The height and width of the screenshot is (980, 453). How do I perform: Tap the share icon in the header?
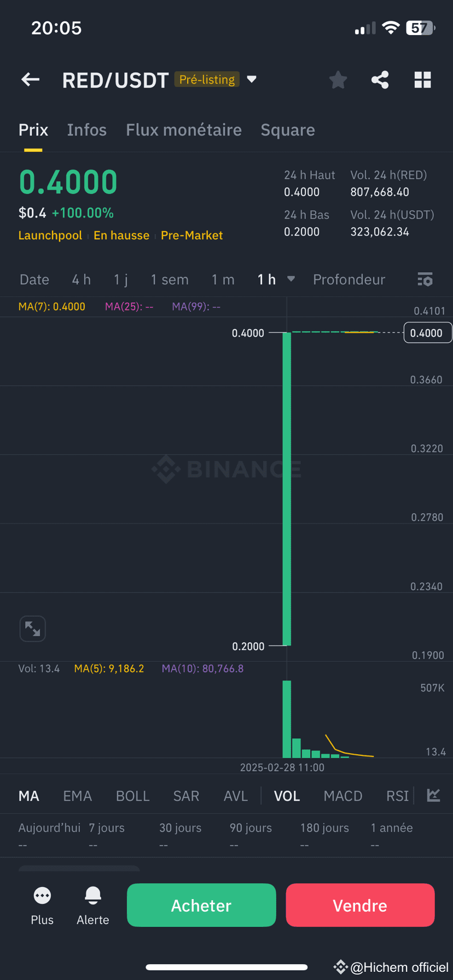coord(380,79)
